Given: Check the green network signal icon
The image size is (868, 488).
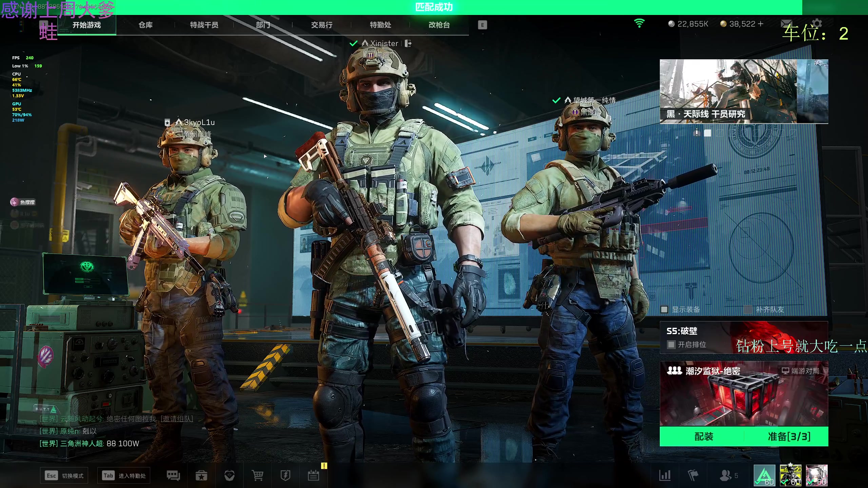Looking at the screenshot, I should pos(639,23).
